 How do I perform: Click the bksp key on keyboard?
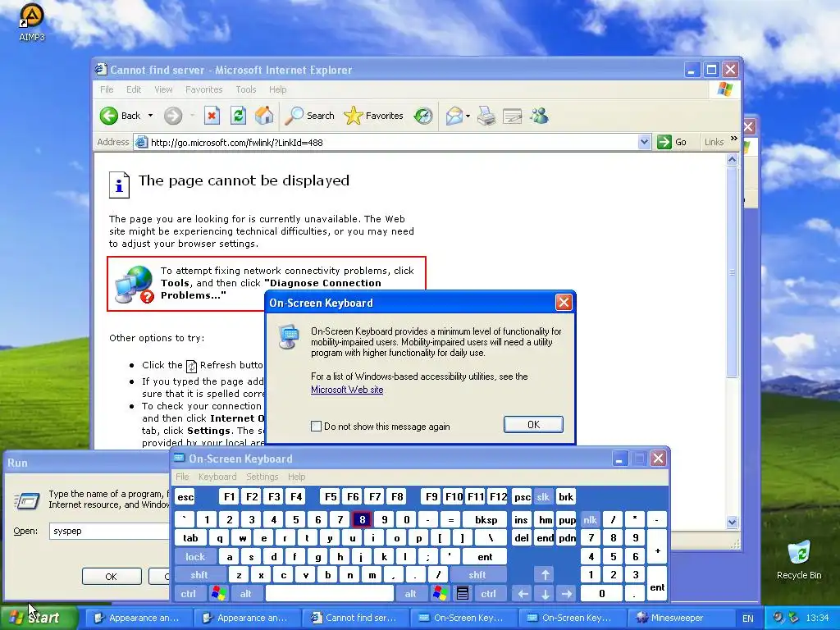pos(486,519)
